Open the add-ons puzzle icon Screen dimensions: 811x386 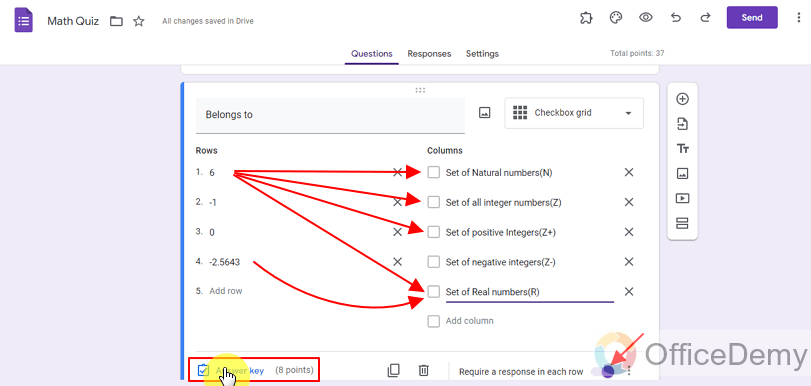pyautogui.click(x=585, y=18)
